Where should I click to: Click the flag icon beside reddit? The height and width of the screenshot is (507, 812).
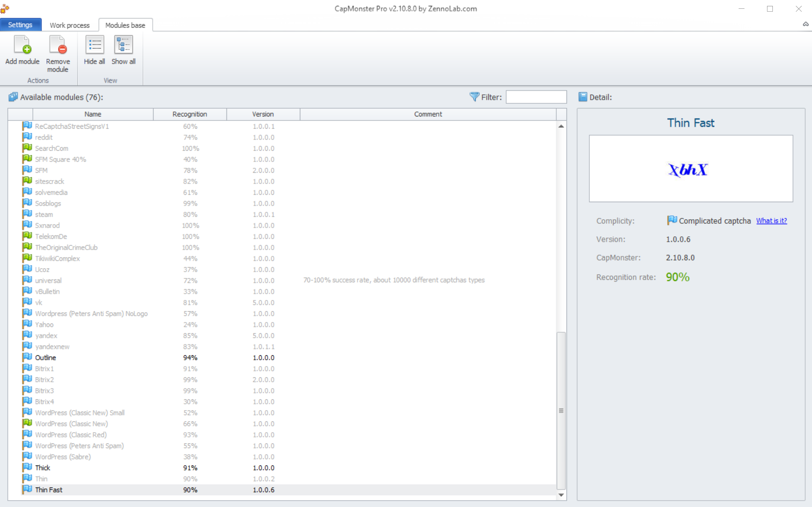tap(27, 137)
